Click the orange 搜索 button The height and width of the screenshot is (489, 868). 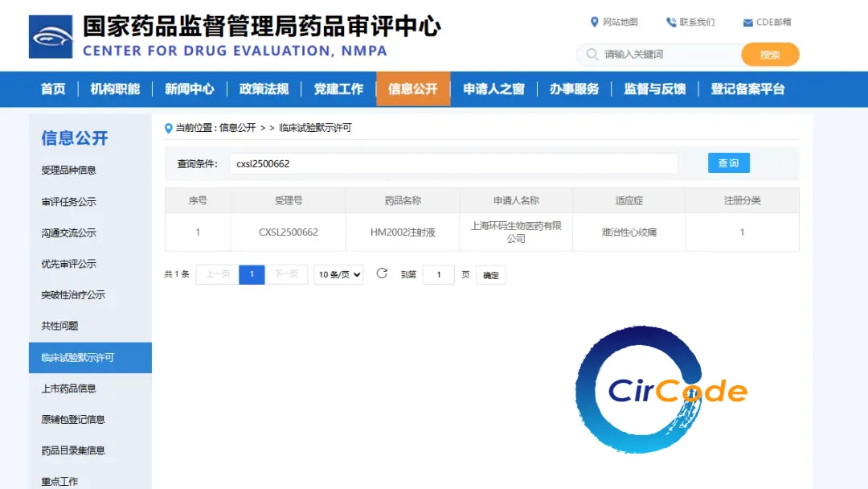770,55
